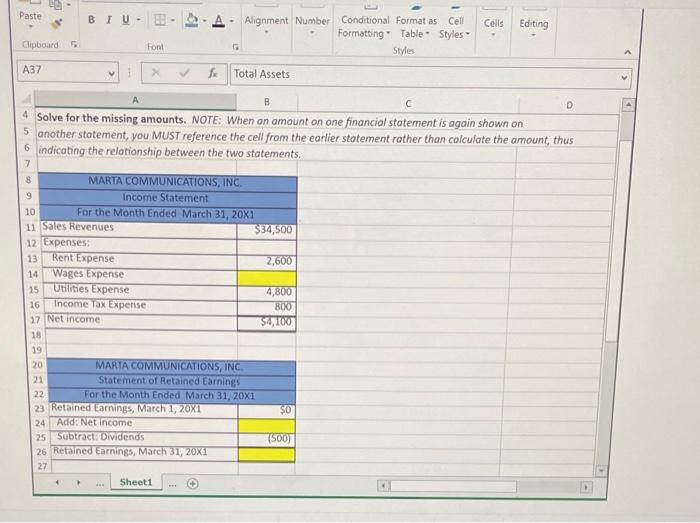Viewport: 700px width, 523px height.
Task: Select column C header
Action: click(408, 104)
